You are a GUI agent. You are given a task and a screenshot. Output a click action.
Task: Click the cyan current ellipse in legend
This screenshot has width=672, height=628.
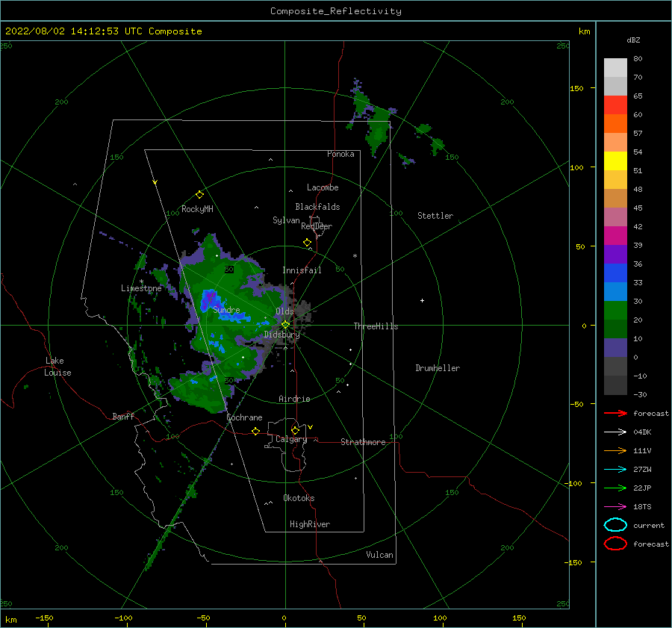click(615, 525)
